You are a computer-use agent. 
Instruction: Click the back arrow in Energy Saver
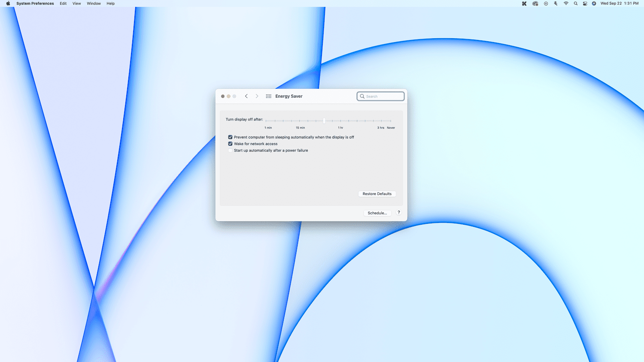click(246, 96)
